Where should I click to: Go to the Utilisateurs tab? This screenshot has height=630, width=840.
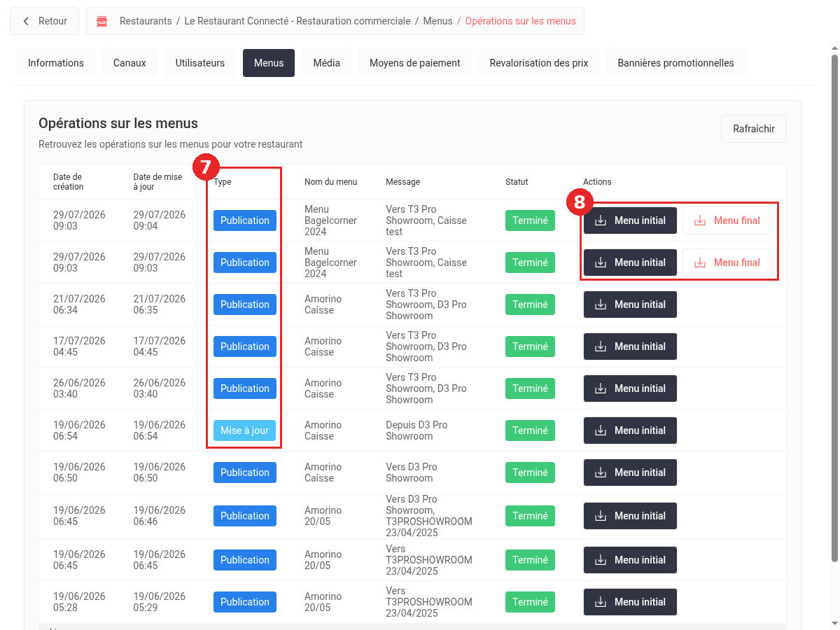200,63
